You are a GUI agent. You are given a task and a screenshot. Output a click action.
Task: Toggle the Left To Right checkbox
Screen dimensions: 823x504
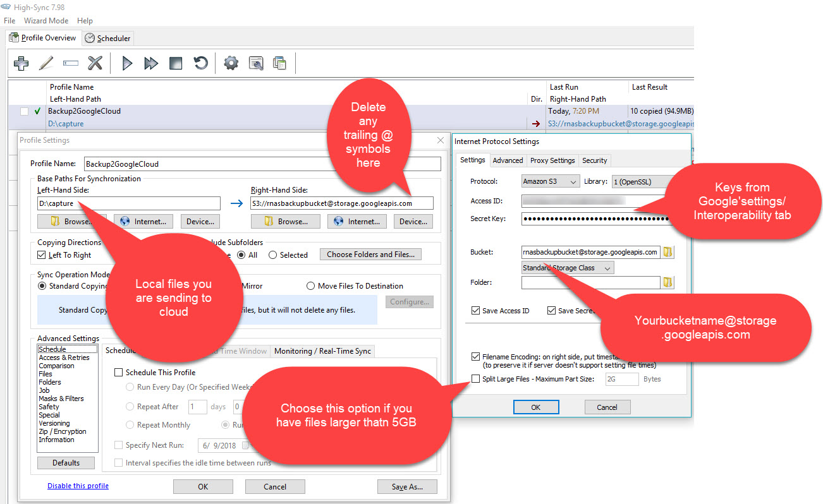click(42, 255)
